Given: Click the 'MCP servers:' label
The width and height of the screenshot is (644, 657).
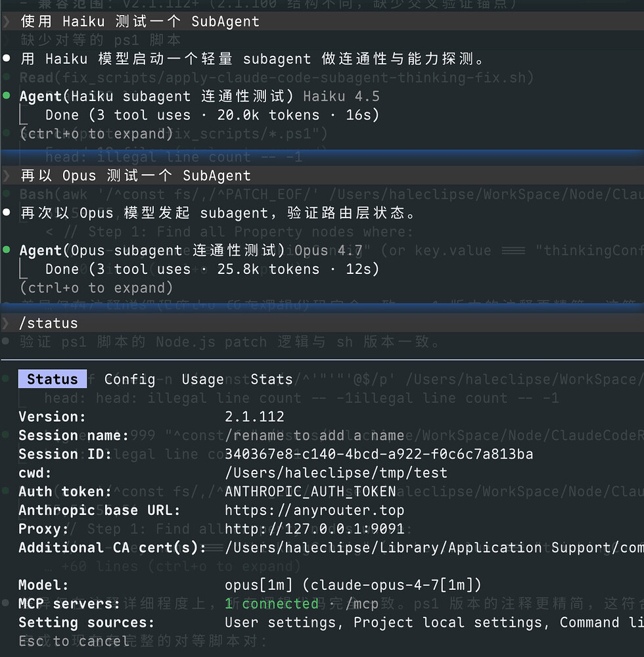Looking at the screenshot, I should (x=70, y=603).
